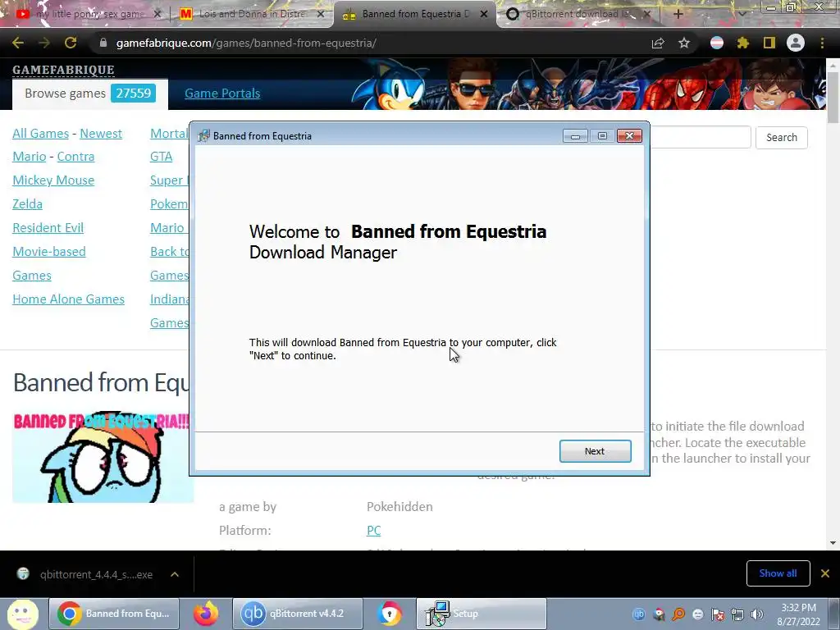Click the Action Center flag tray icon

pyautogui.click(x=718, y=614)
